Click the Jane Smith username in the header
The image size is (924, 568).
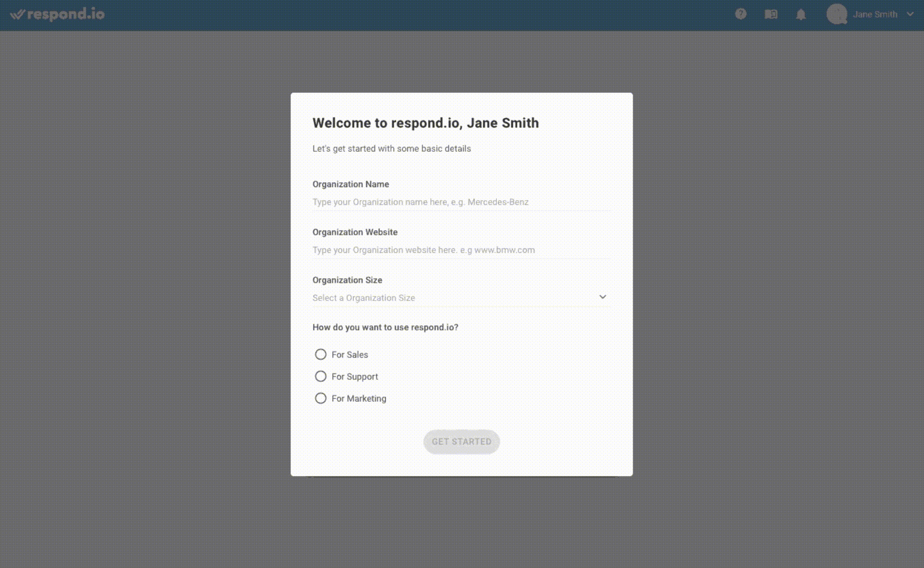coord(875,14)
